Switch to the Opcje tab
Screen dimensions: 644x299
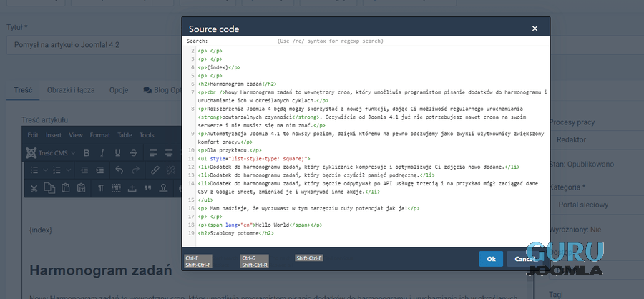119,90
